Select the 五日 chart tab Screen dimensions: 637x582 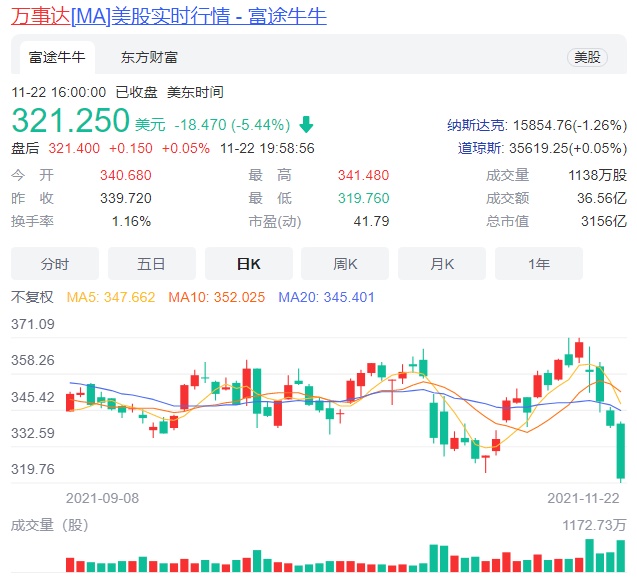[x=152, y=264]
